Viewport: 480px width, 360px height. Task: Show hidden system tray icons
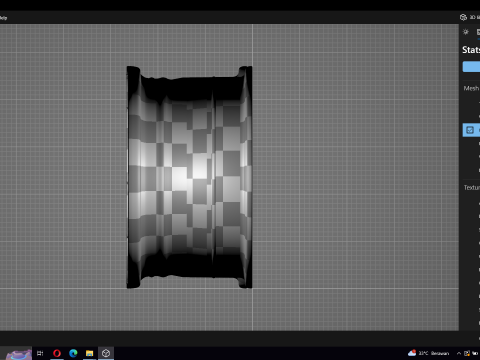(x=459, y=353)
